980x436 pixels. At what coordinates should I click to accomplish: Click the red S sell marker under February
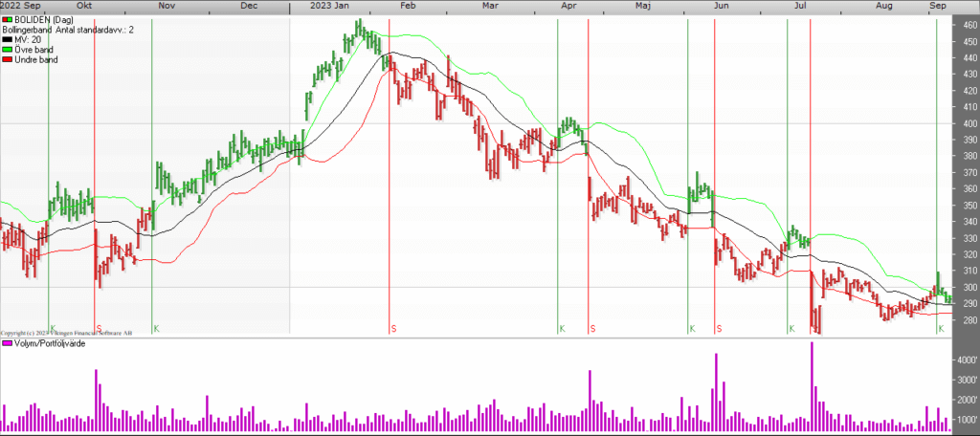pyautogui.click(x=393, y=329)
